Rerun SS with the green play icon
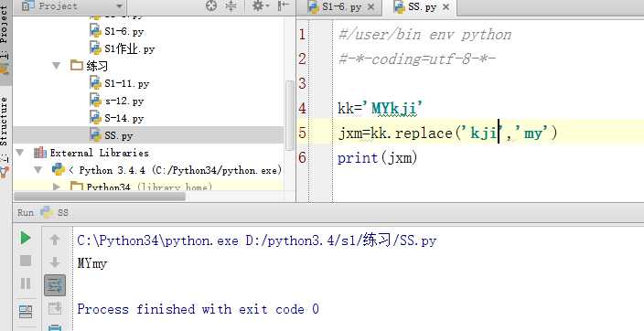Viewport: 644px width, 331px height. 26,238
